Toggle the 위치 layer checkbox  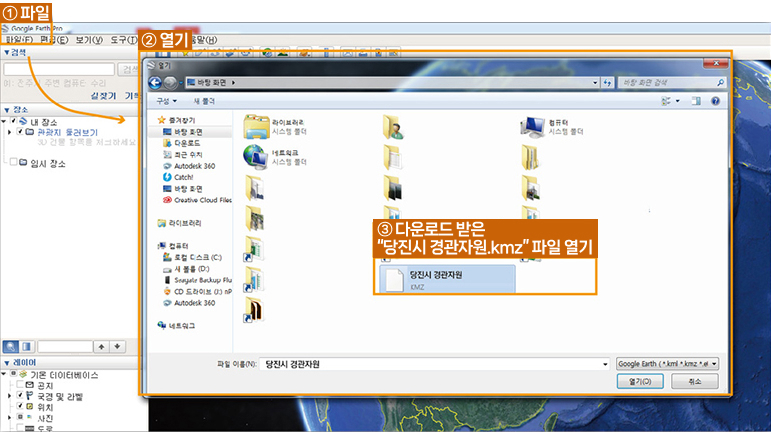[x=20, y=406]
